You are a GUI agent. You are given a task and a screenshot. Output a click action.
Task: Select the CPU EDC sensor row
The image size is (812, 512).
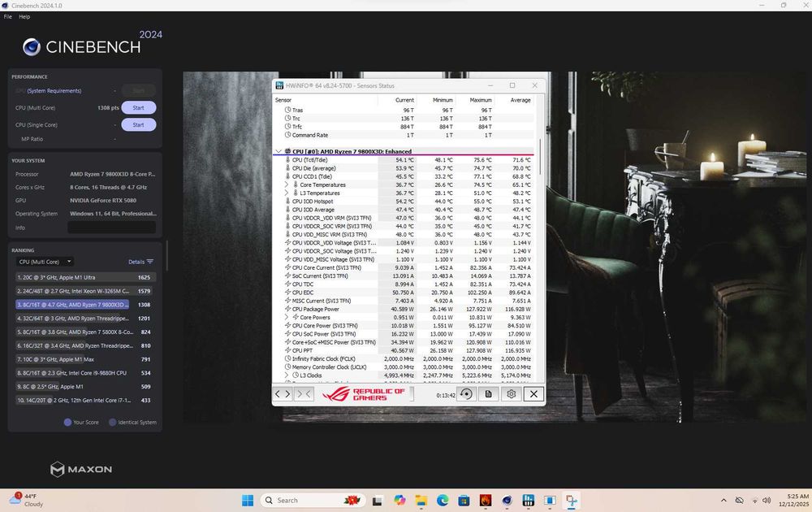point(404,293)
